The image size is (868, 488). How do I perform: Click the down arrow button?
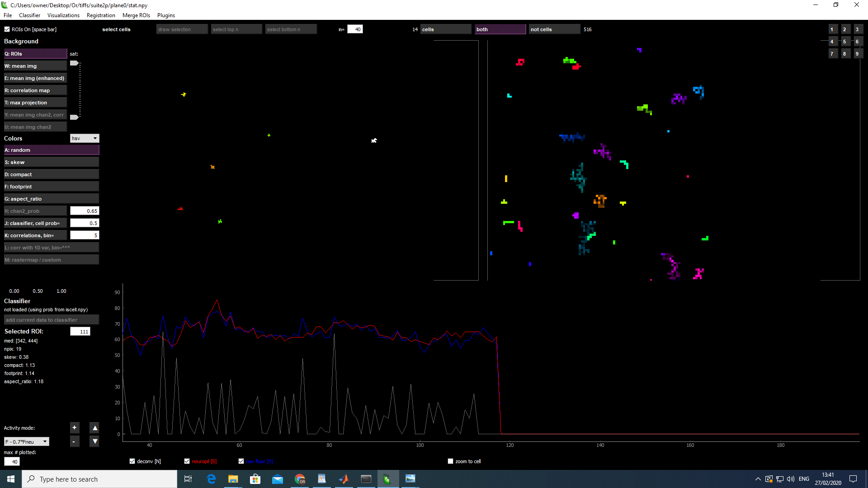click(x=94, y=441)
